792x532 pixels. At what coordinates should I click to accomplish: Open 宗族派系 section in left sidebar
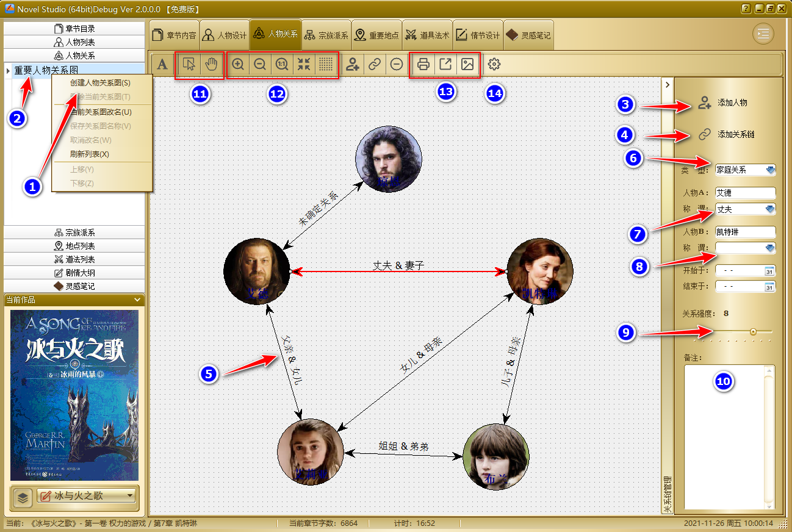point(74,232)
